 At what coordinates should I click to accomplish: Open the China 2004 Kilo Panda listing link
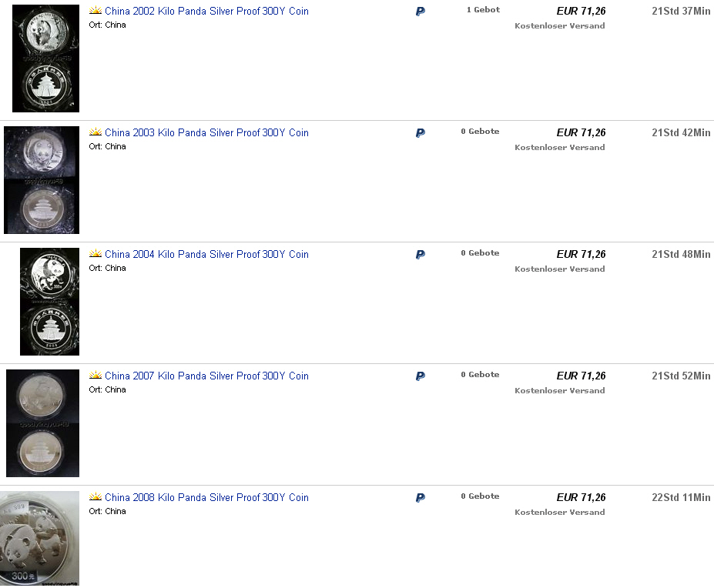(206, 255)
